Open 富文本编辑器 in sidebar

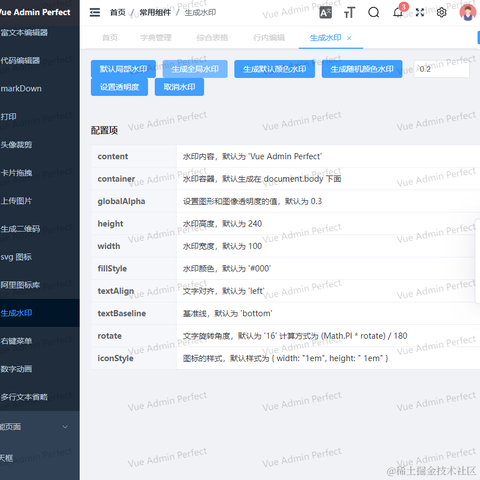pos(40,33)
